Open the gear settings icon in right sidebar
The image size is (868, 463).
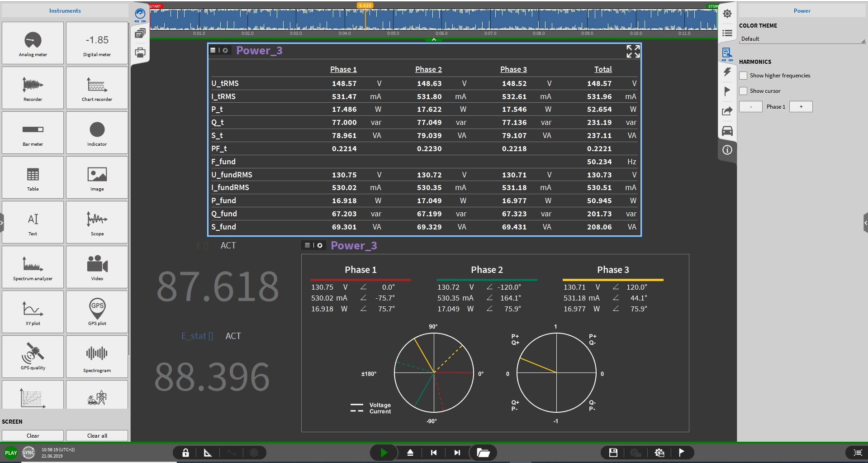click(x=727, y=14)
